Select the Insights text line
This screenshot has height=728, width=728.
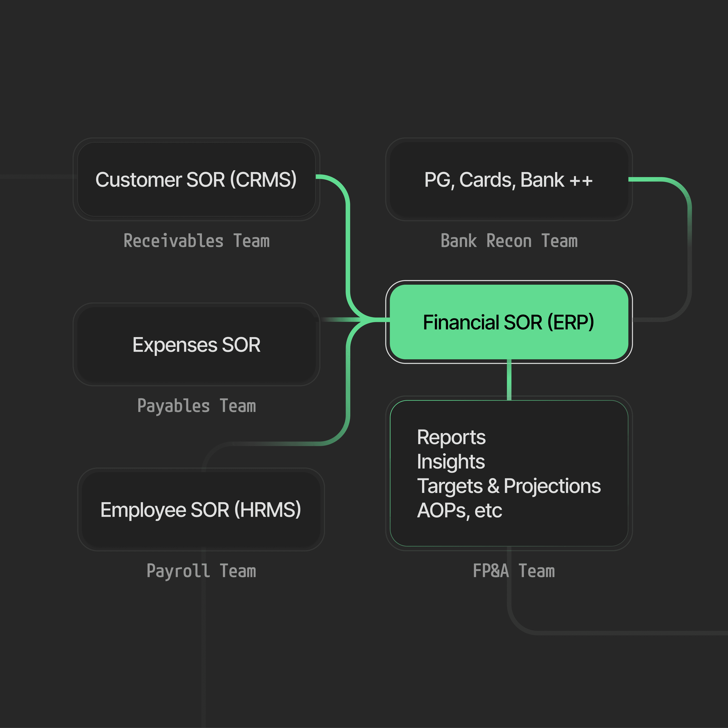(451, 462)
